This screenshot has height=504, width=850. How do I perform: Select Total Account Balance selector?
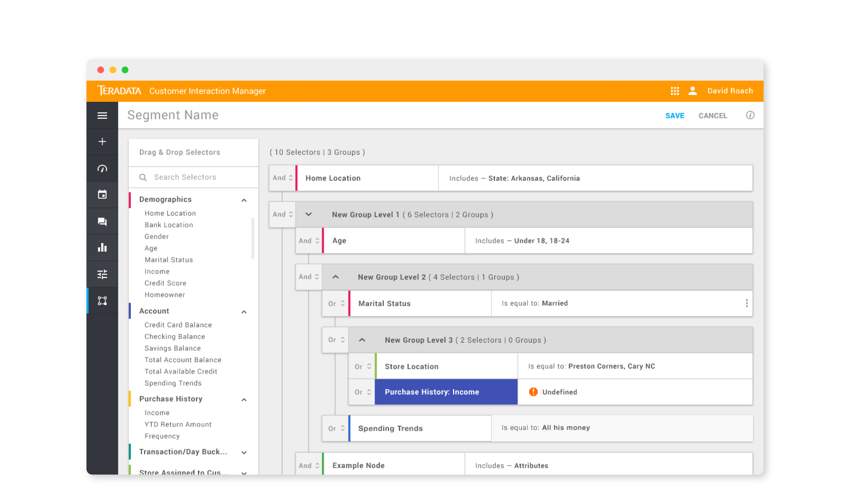point(183,360)
